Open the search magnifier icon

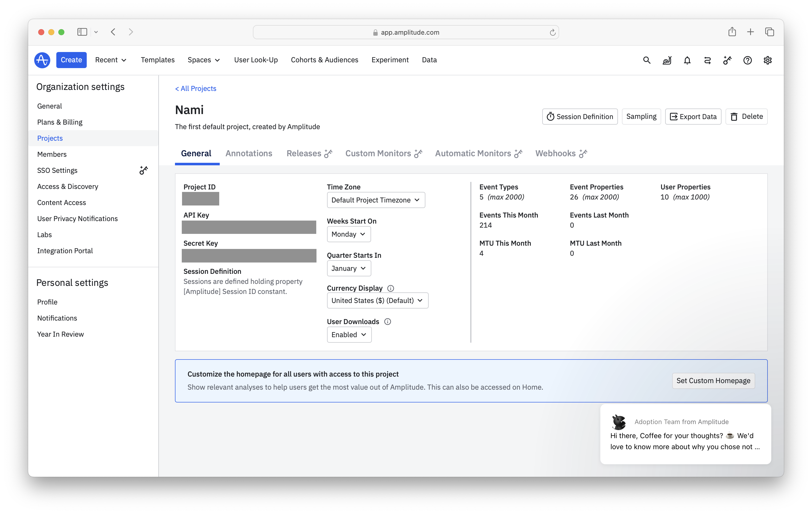pos(646,60)
